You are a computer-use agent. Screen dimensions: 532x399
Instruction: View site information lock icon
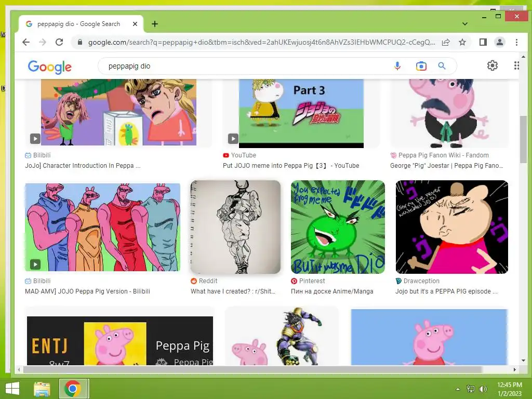(x=80, y=42)
